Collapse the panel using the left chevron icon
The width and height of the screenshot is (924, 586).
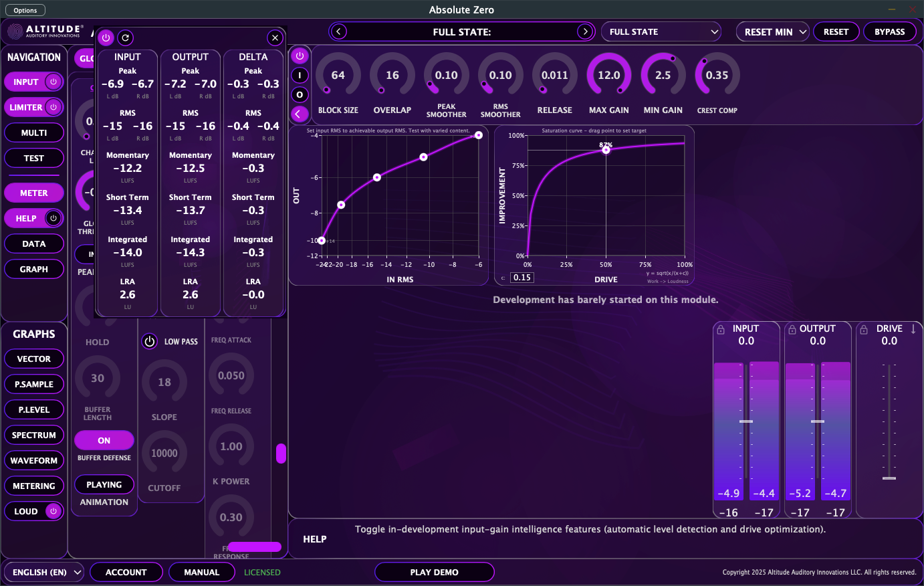point(299,114)
